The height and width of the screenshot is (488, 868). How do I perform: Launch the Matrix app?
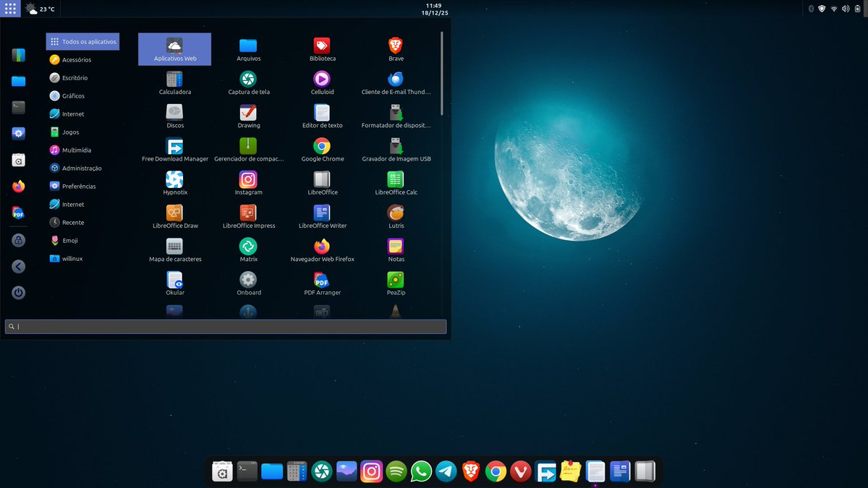pyautogui.click(x=248, y=249)
